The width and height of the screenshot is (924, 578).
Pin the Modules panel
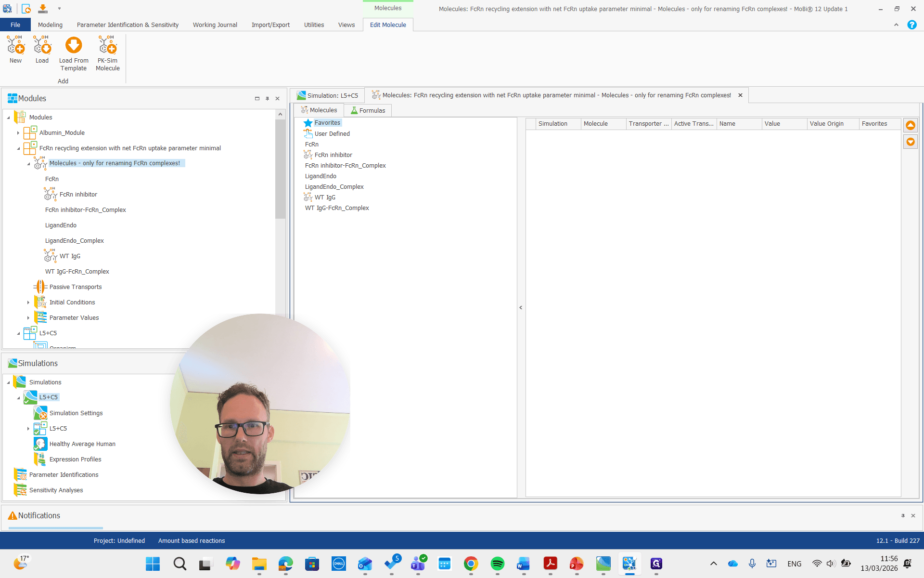pos(267,98)
